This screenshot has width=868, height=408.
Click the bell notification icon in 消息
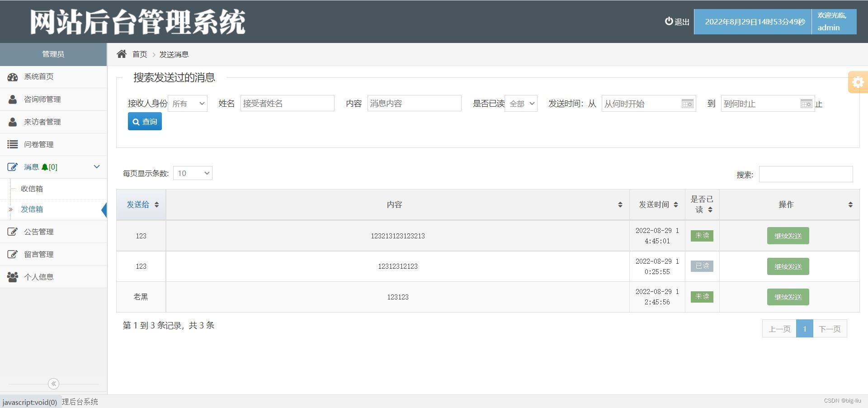point(44,167)
